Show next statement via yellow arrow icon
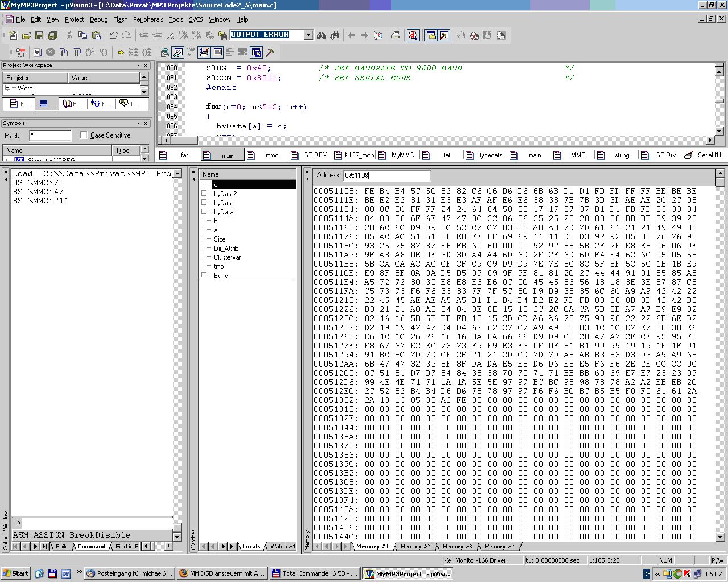The image size is (728, 582). 121,52
